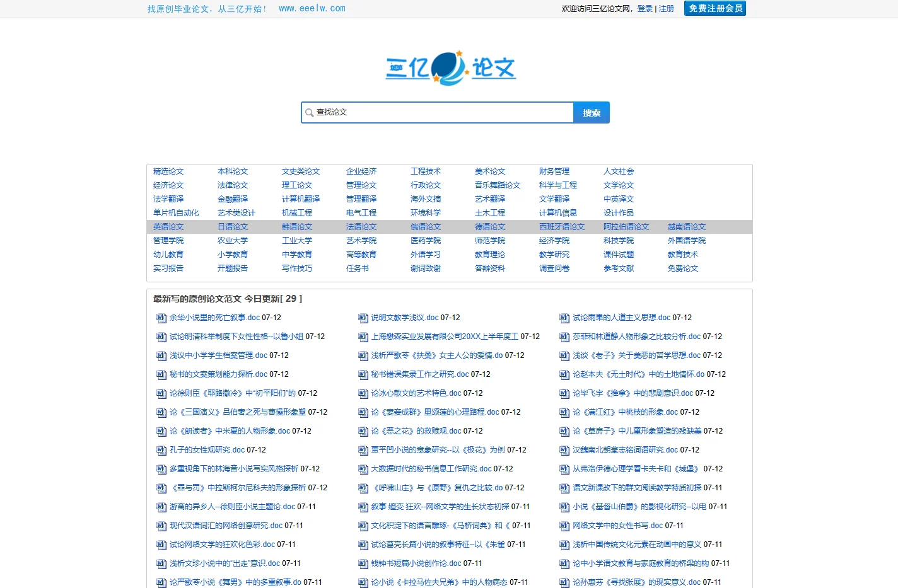Screen dimensions: 898x588
Task: Click the document icon beside 浅议中小学学生档案管理
Action: 161,356
